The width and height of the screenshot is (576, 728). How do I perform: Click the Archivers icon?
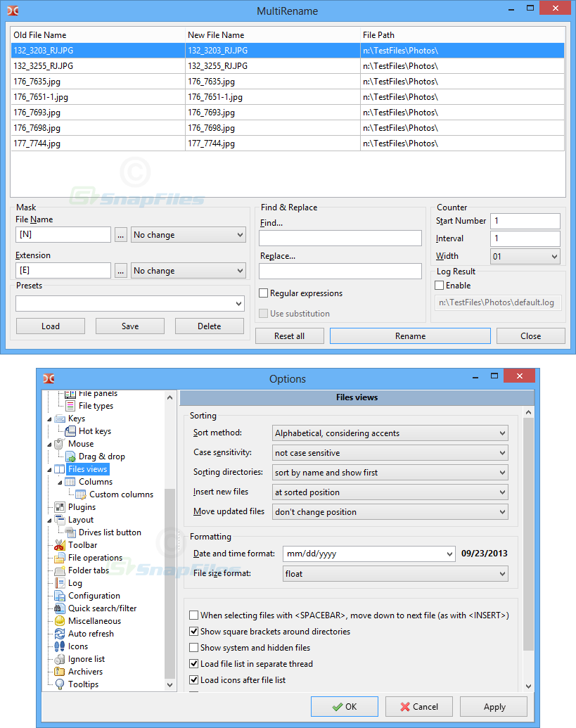coord(59,671)
